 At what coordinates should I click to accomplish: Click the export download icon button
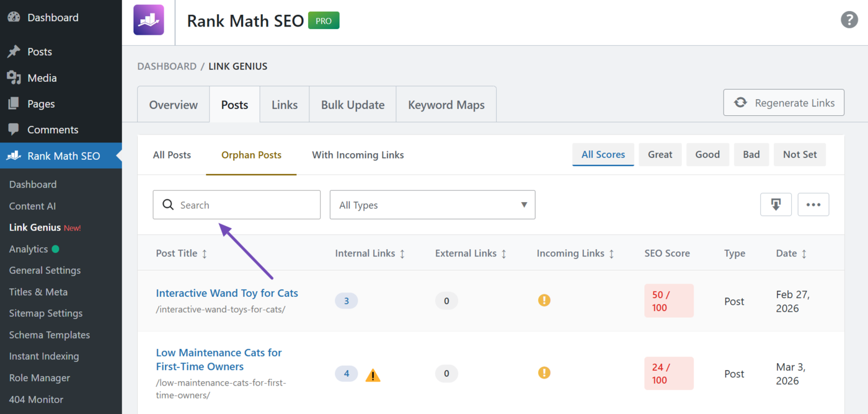tap(776, 205)
